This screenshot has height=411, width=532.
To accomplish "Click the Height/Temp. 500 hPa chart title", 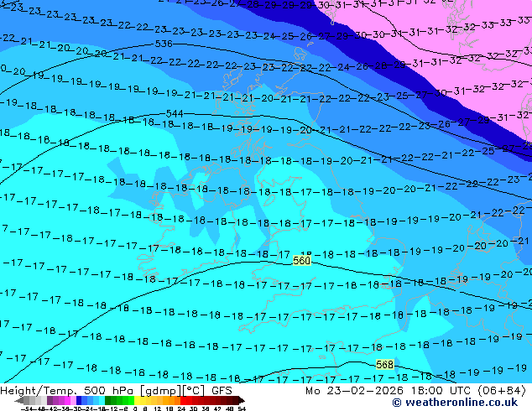I will coord(116,391).
